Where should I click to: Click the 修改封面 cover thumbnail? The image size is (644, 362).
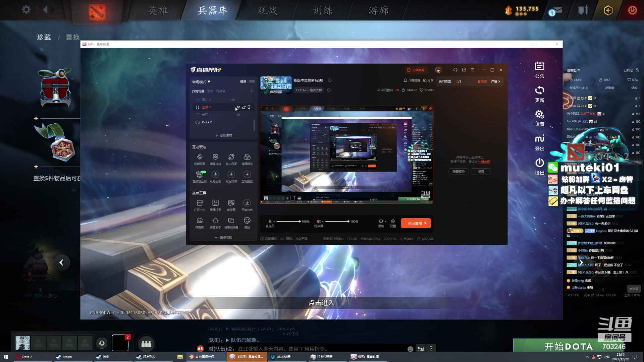pos(276,85)
